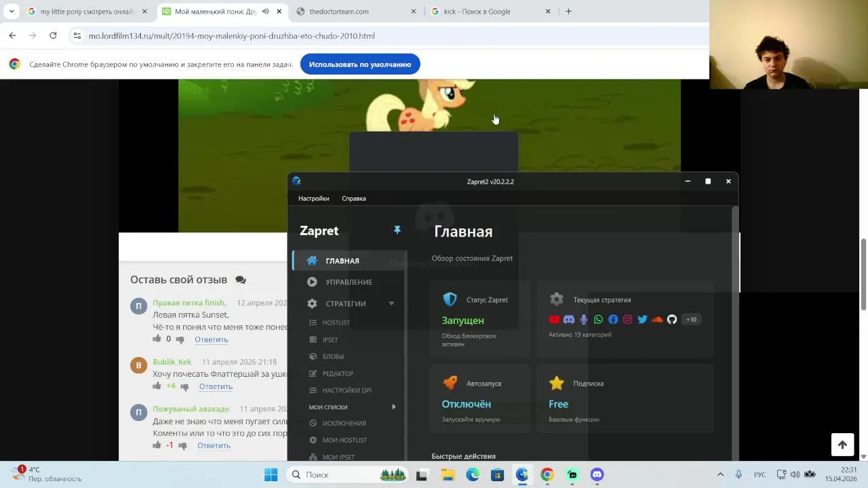Select the БЛОБЫ entry in sidebar
Image resolution: width=868 pixels, height=488 pixels.
pyautogui.click(x=333, y=357)
